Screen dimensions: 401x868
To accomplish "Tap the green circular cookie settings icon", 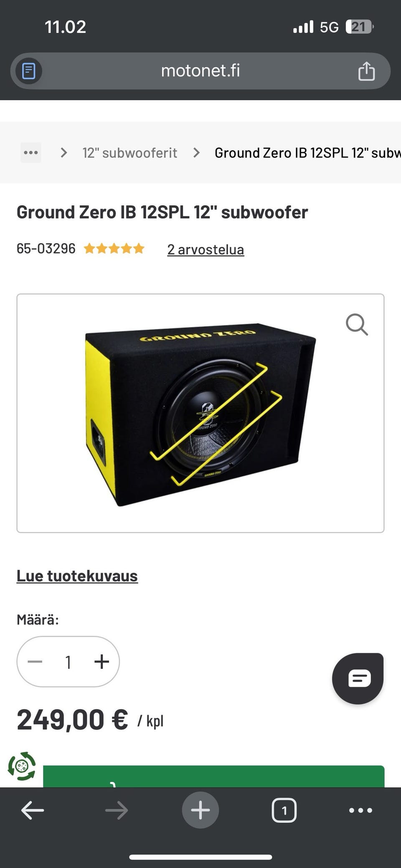I will 22,766.
